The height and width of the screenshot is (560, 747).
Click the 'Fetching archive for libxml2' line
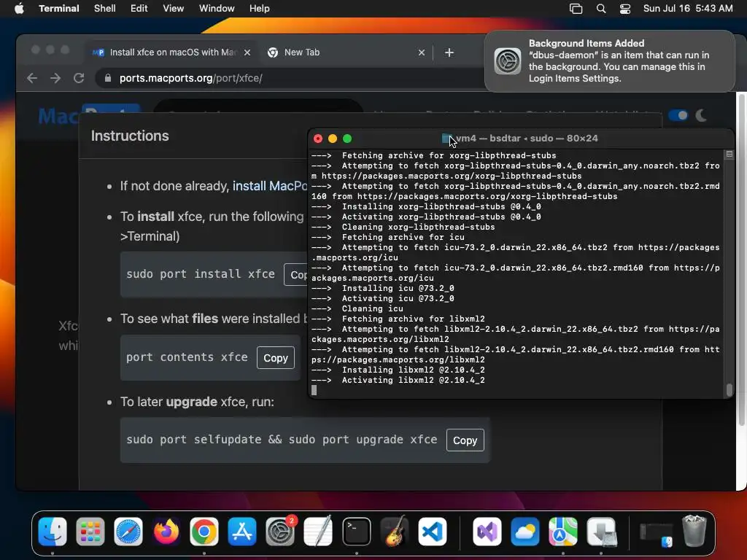tap(398, 319)
